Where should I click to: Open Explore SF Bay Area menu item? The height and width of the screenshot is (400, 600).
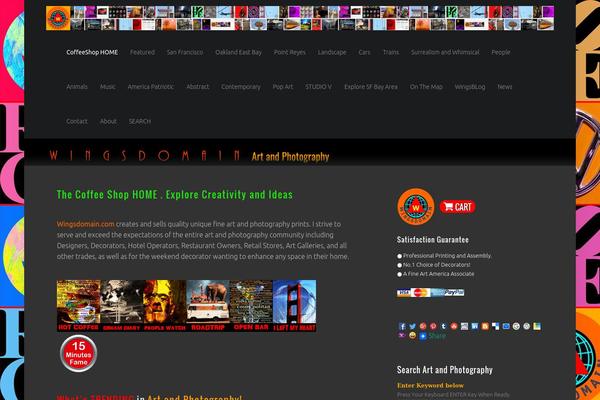coord(371,87)
